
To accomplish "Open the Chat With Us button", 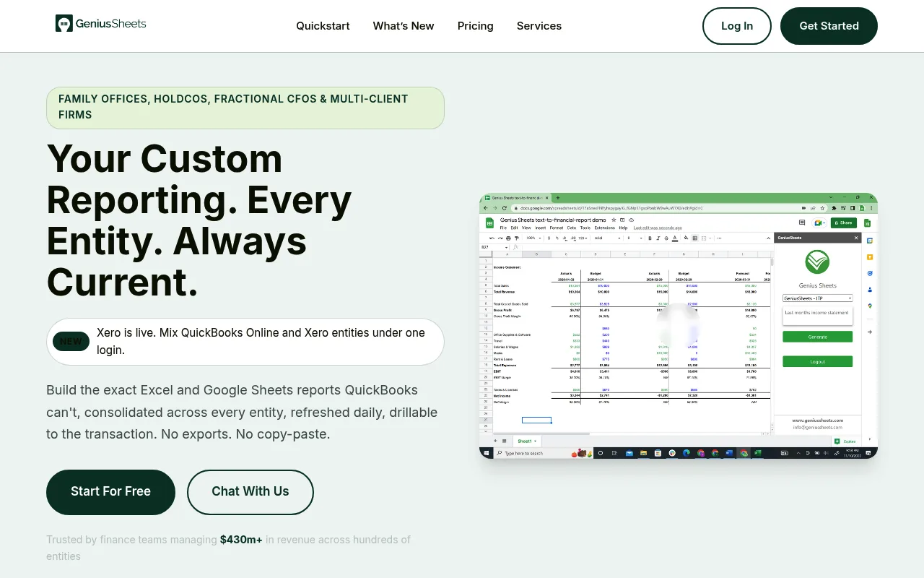I will point(250,492).
